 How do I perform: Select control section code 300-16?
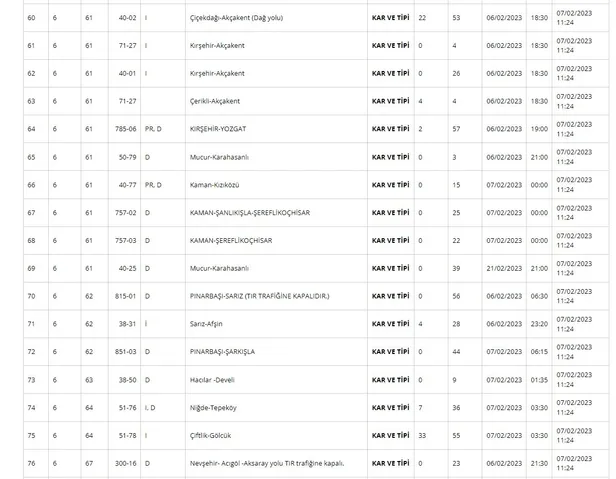click(x=125, y=463)
